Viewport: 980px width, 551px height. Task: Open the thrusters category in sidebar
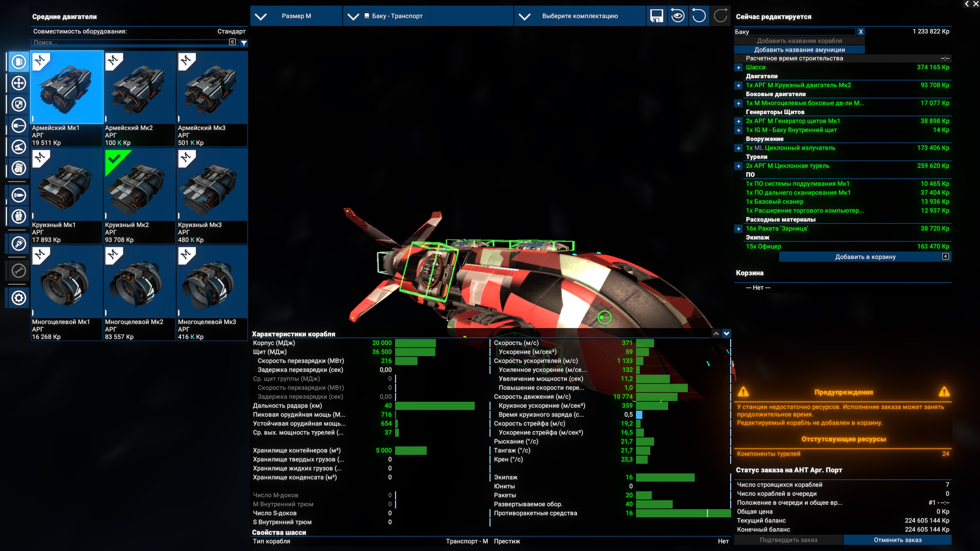[x=19, y=83]
